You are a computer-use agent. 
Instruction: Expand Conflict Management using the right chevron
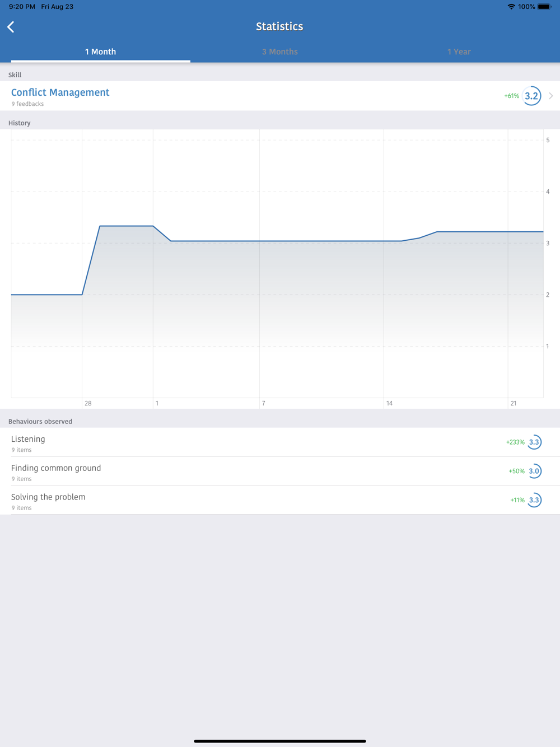click(551, 96)
